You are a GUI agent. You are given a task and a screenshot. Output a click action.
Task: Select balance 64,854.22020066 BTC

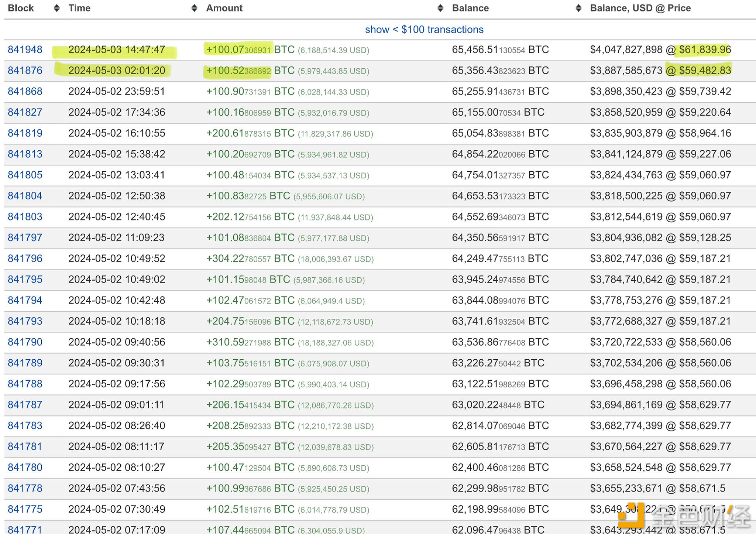[x=501, y=154]
